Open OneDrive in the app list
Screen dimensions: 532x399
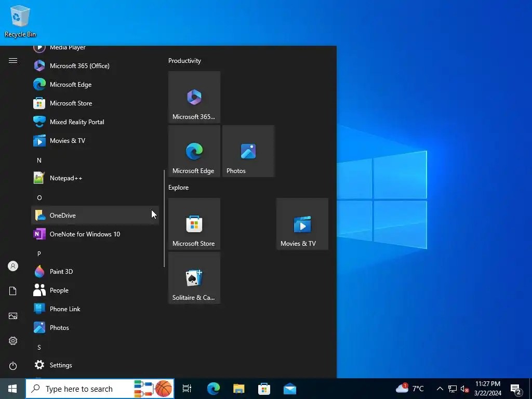tap(95, 216)
